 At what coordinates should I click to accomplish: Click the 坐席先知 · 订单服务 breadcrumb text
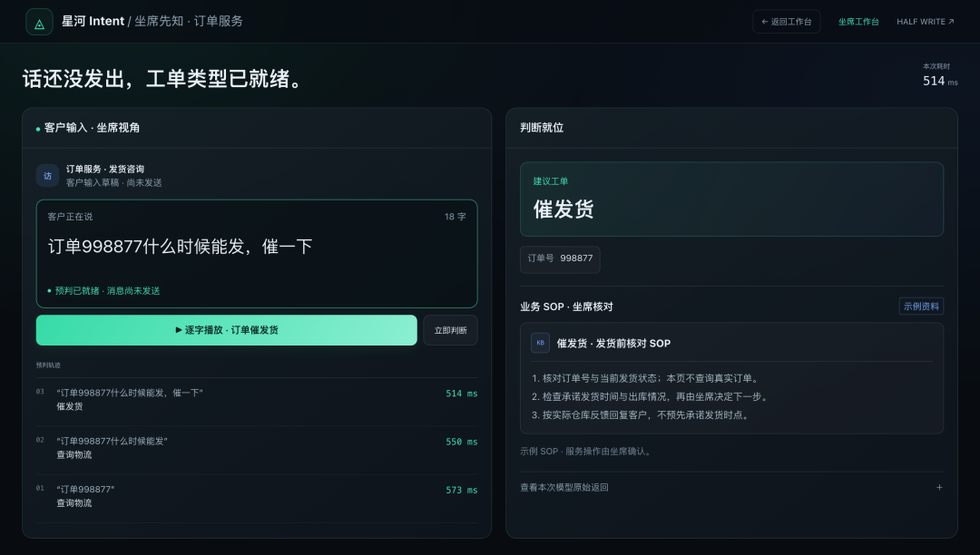[189, 21]
